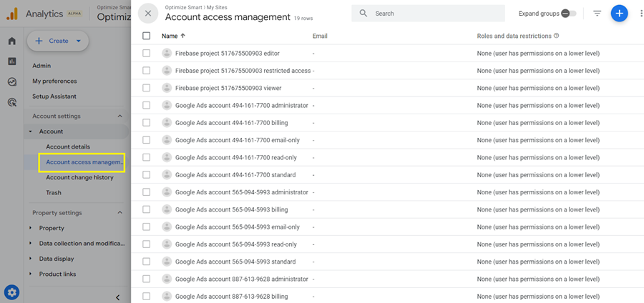Click the Optimize Smart breadcrumb link

(x=182, y=7)
